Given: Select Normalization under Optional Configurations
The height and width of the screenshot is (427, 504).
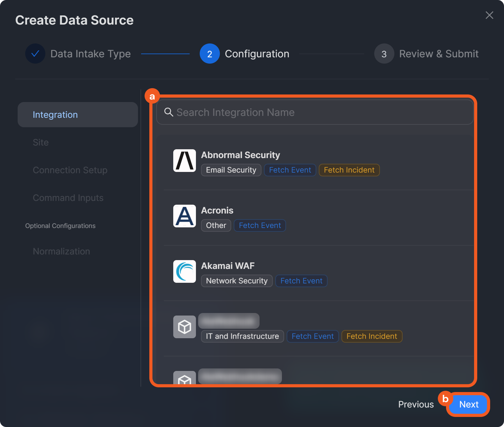Looking at the screenshot, I should tap(61, 251).
